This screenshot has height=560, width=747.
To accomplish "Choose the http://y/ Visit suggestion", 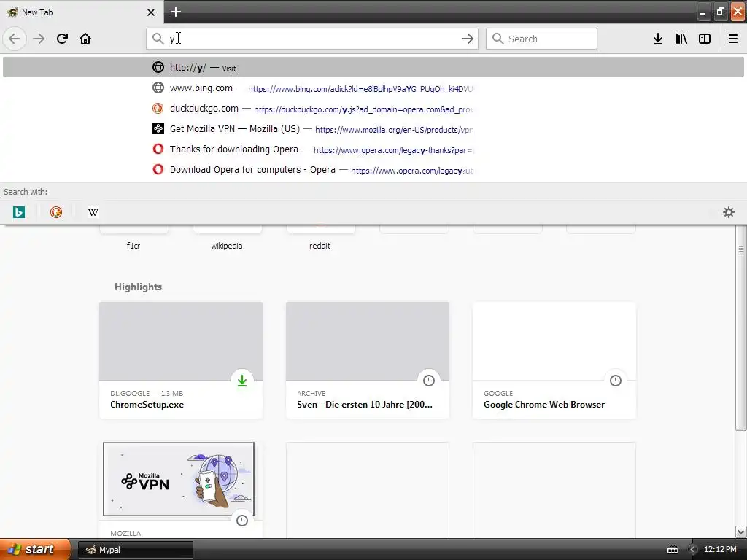I will [373, 67].
